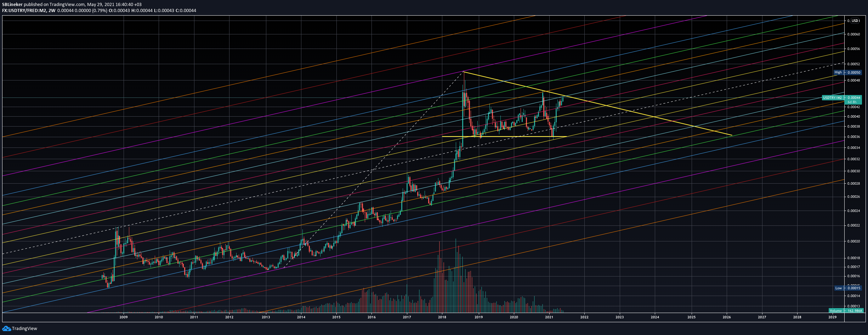This screenshot has height=335, width=868.
Task: Click the 162.986K volume value
Action: pos(855,311)
